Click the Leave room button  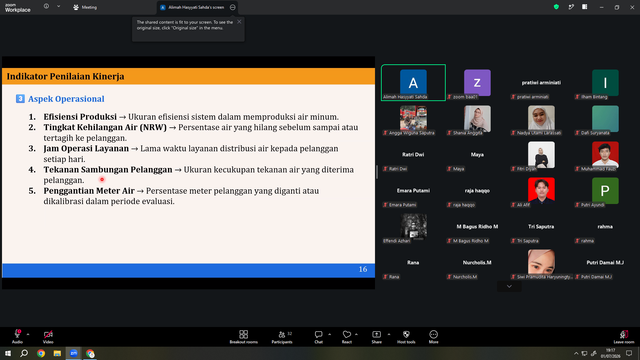coord(624,336)
